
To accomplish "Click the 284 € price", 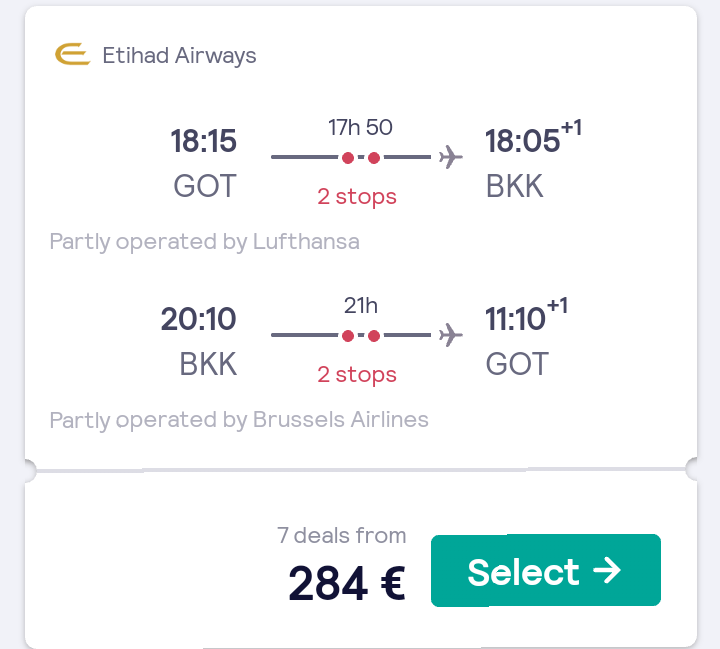I will (x=347, y=583).
